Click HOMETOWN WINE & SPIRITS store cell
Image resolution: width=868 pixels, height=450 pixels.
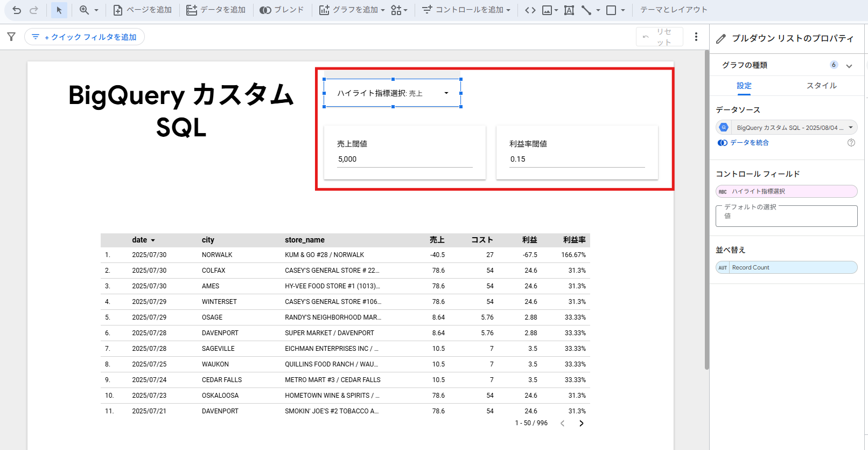[332, 396]
